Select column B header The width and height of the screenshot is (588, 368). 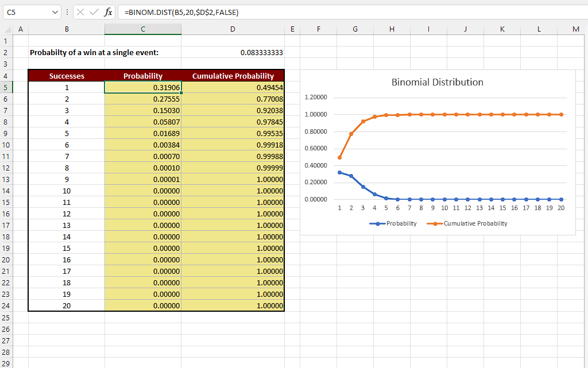pos(67,29)
